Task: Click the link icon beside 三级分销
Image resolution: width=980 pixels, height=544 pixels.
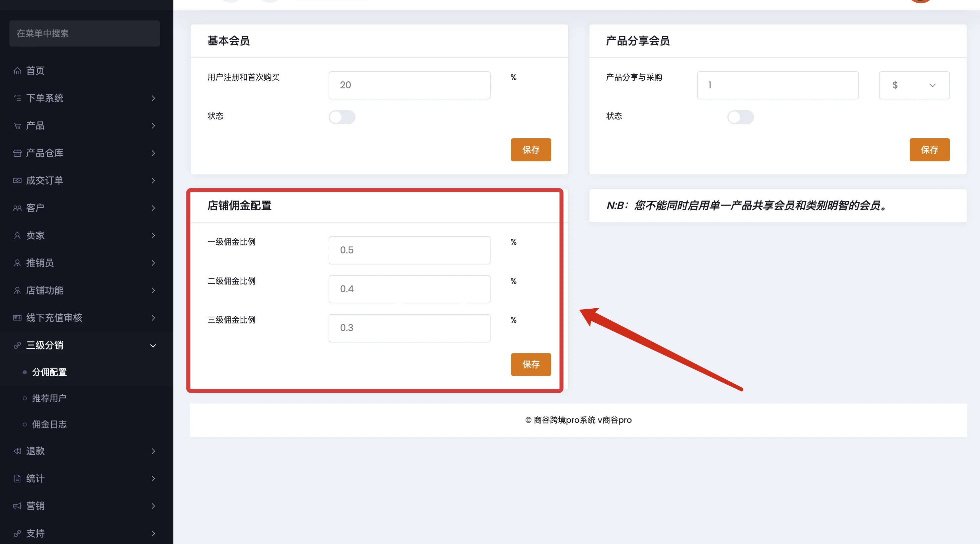Action: [x=17, y=345]
